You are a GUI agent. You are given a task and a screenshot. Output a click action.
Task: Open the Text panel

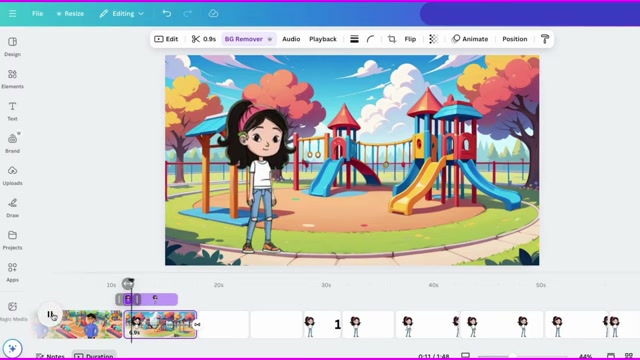(x=12, y=111)
